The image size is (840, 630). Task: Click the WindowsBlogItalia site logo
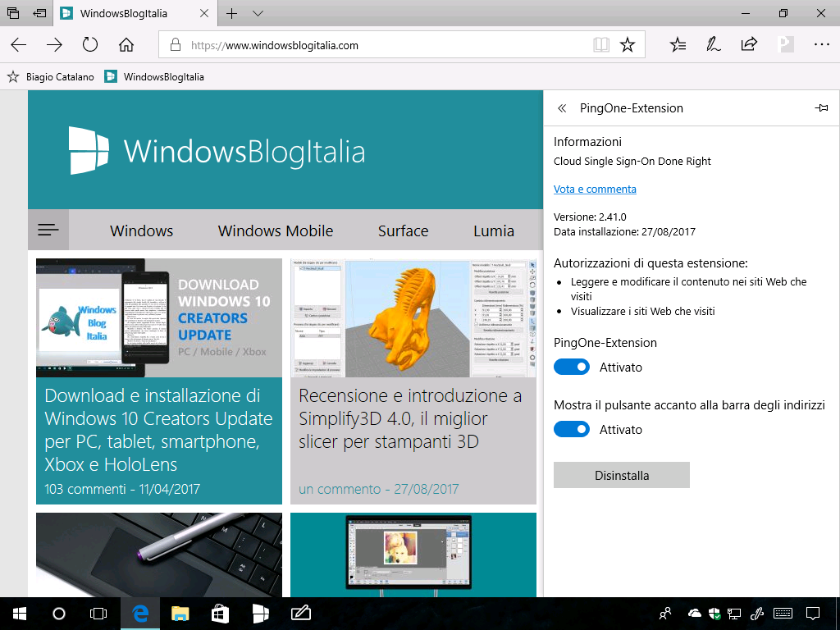click(x=217, y=151)
